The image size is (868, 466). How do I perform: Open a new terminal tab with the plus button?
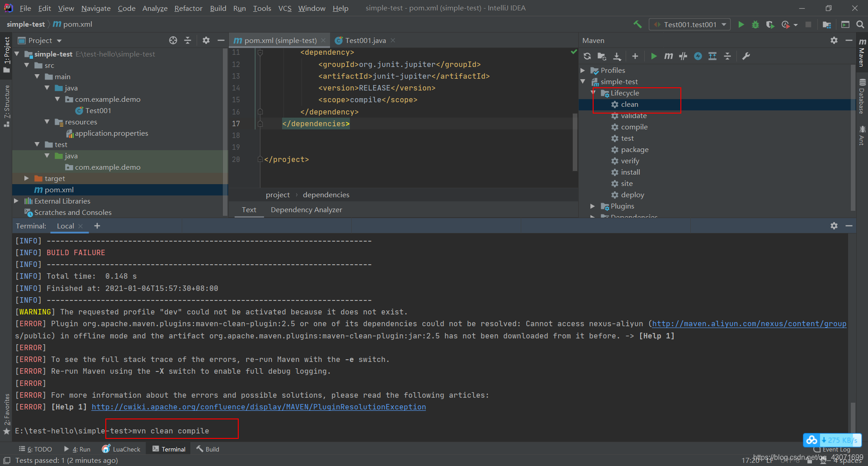point(97,225)
